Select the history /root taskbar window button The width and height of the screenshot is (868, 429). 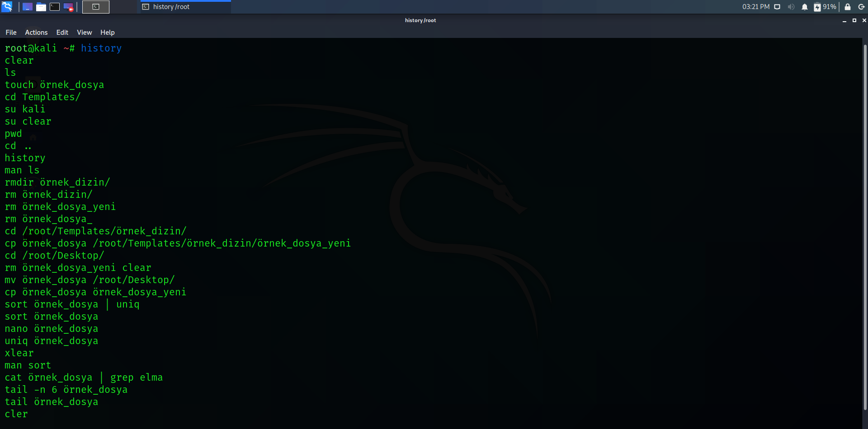185,7
